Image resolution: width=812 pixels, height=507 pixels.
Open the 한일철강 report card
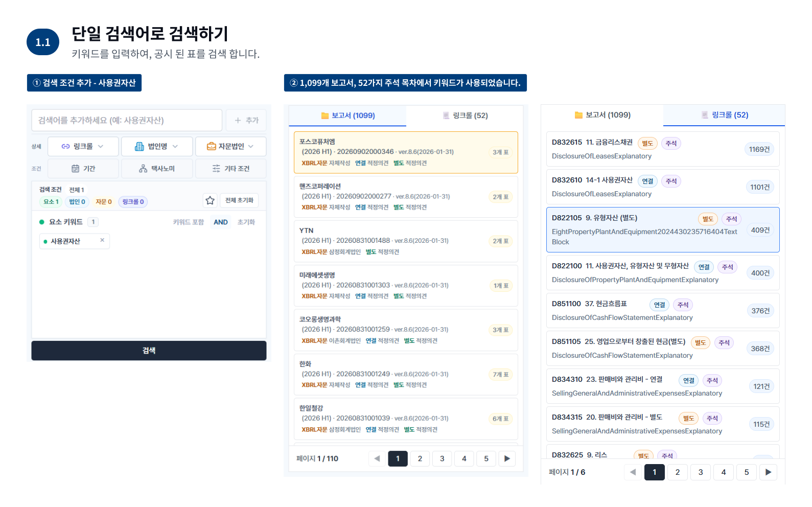click(x=406, y=419)
